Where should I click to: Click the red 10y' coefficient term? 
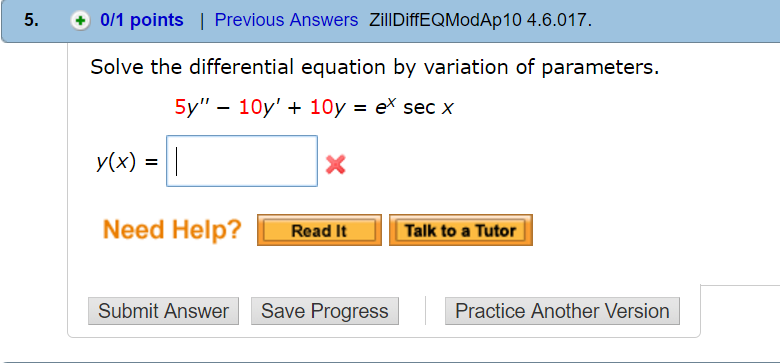[x=258, y=107]
